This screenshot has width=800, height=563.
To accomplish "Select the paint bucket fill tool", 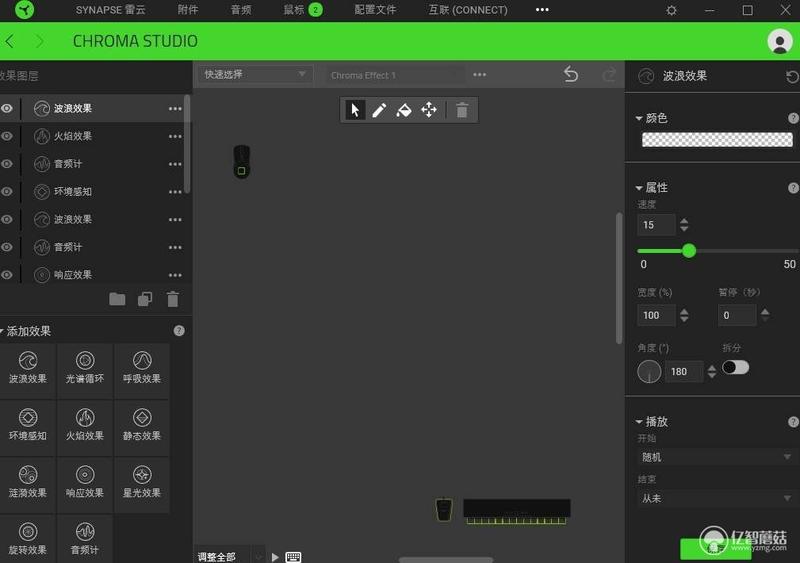I will coord(404,110).
